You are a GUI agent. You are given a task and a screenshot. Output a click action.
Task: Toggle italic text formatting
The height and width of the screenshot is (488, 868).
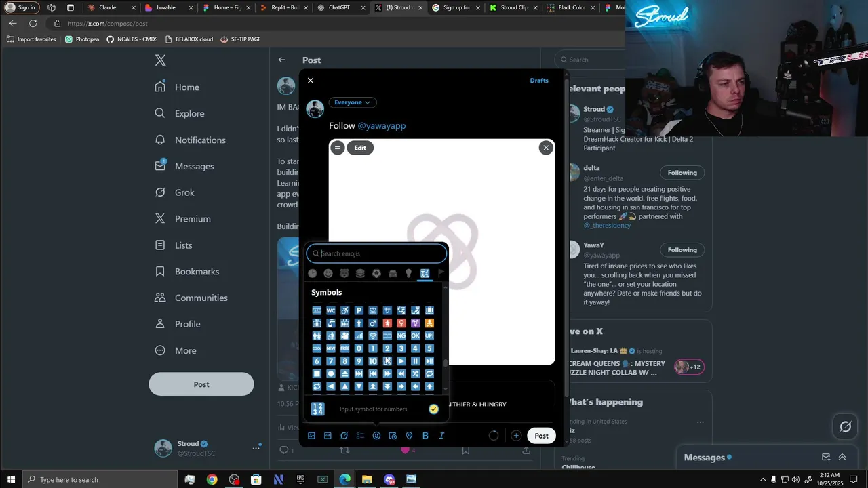[x=441, y=436]
